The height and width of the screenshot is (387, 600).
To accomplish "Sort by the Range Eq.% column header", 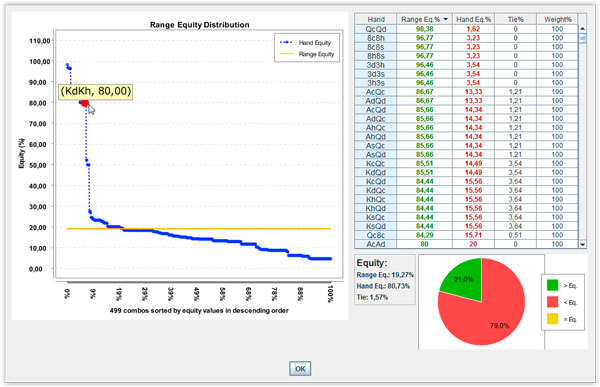I will tap(424, 19).
